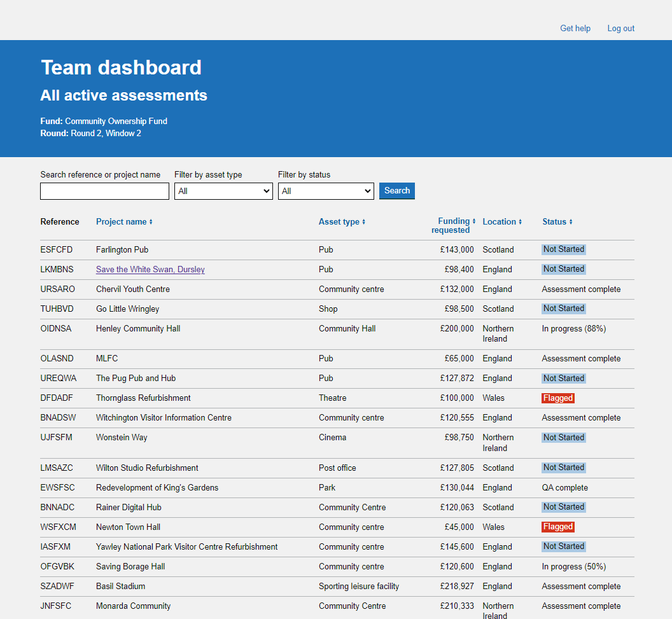Screen dimensions: 672x619
Task: Open the Get help link
Action: (575, 28)
